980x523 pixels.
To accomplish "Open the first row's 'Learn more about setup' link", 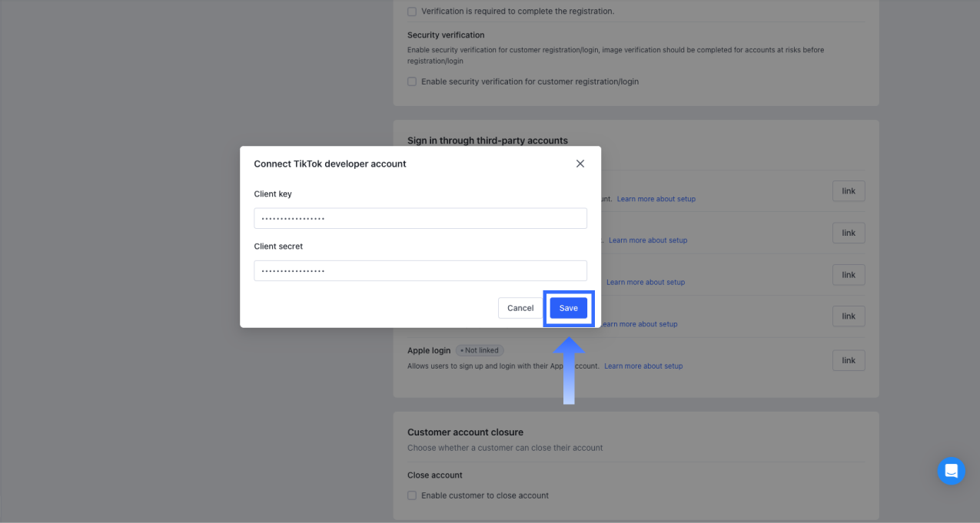I will 656,199.
